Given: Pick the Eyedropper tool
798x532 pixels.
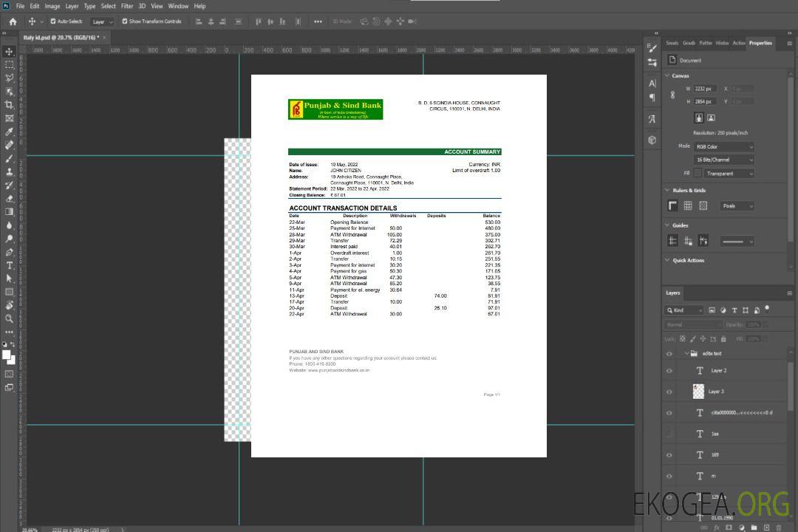Looking at the screenshot, I should 10,132.
